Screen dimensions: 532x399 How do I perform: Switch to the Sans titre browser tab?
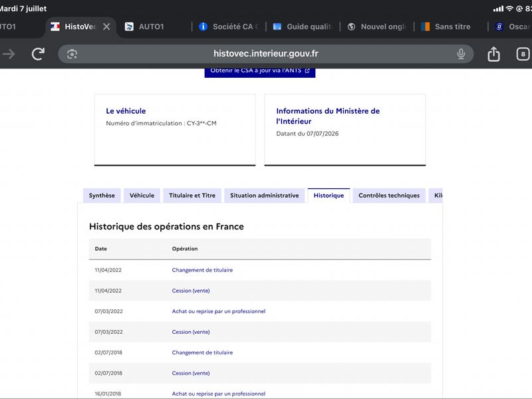(x=453, y=27)
